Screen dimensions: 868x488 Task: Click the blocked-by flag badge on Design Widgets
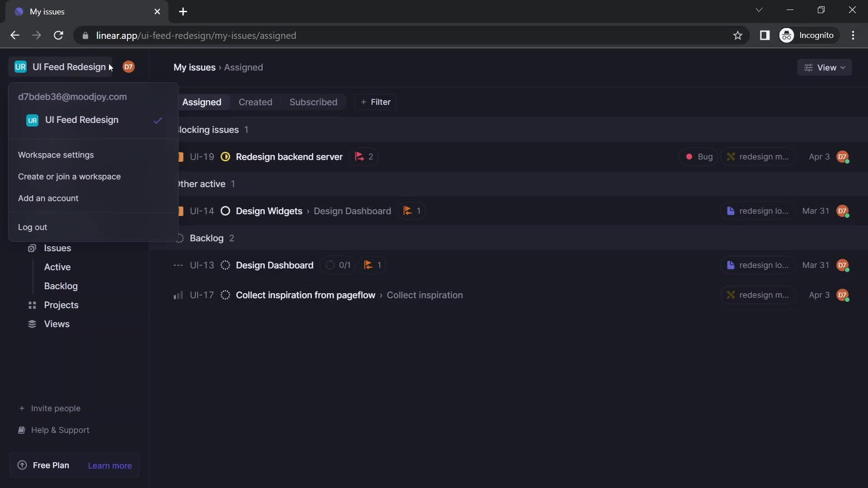(x=411, y=211)
